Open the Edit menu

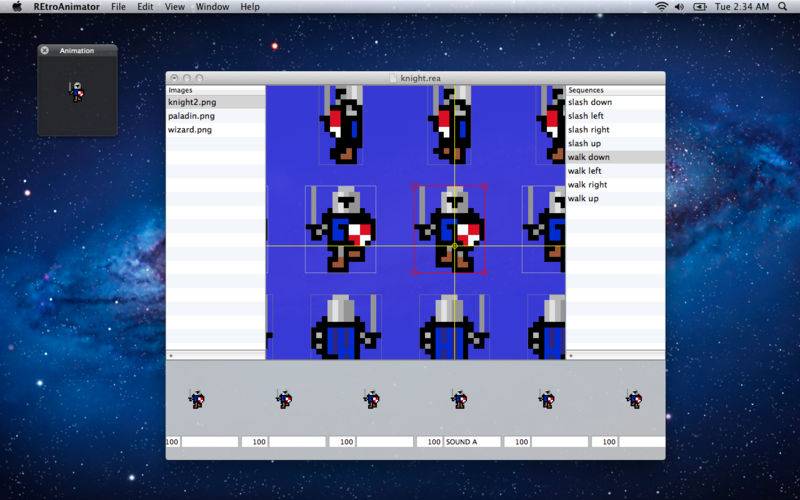click(145, 7)
